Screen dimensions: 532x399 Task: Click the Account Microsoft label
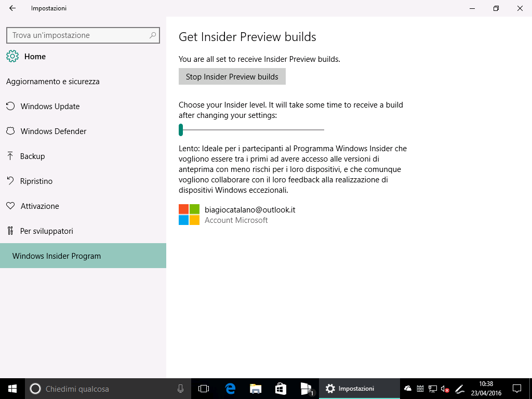[x=236, y=220]
